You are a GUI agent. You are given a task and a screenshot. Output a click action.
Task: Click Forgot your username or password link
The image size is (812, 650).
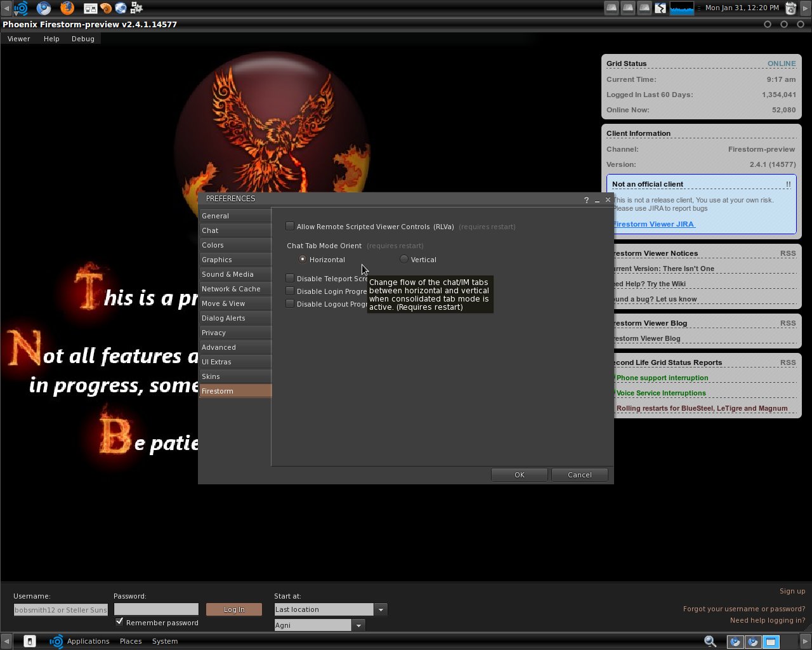point(744,609)
